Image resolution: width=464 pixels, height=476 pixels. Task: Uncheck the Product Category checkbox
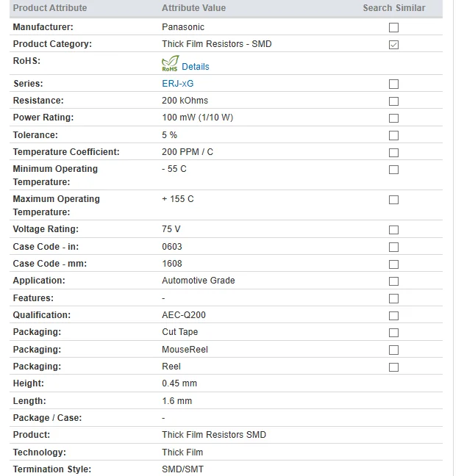[393, 45]
